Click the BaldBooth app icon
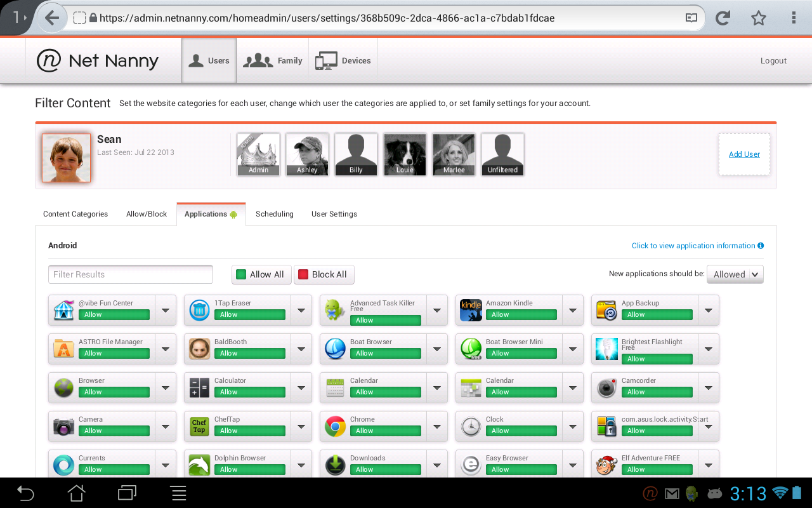Viewport: 812px width, 508px height. click(200, 349)
